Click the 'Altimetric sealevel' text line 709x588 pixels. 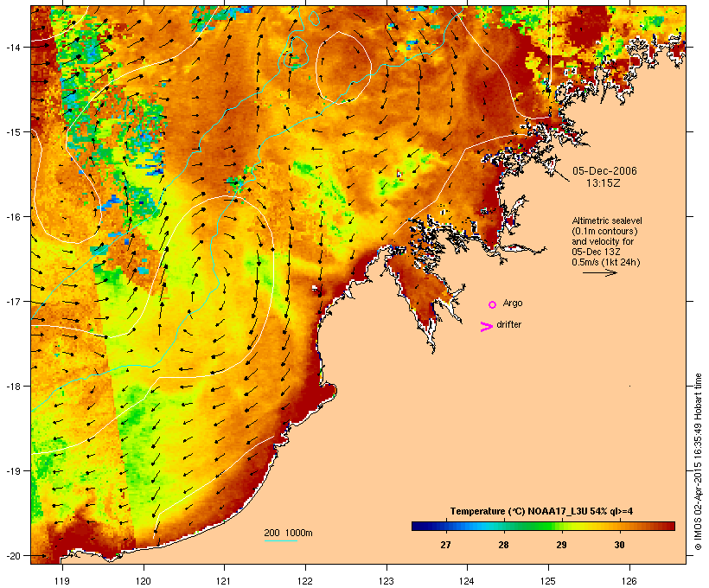[607, 220]
